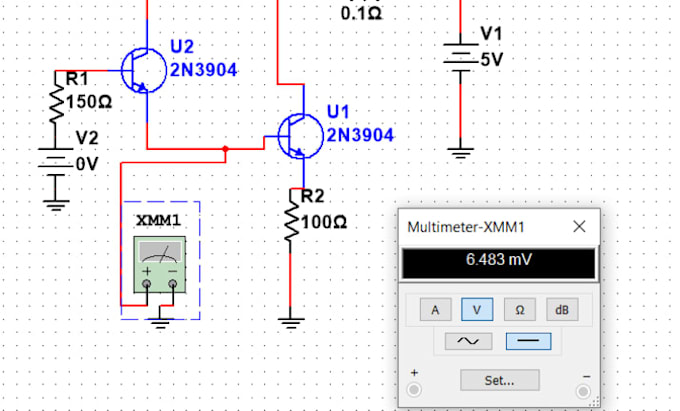Click the U1 label

338,112
